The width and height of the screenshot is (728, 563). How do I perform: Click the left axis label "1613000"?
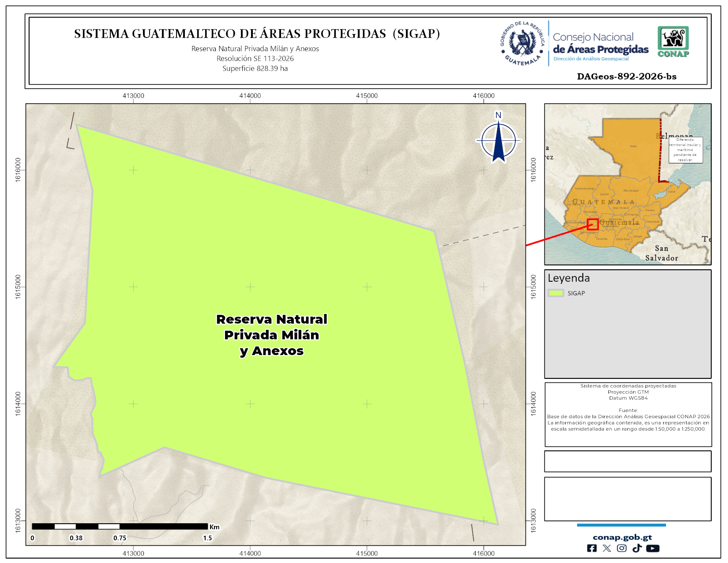(18, 521)
